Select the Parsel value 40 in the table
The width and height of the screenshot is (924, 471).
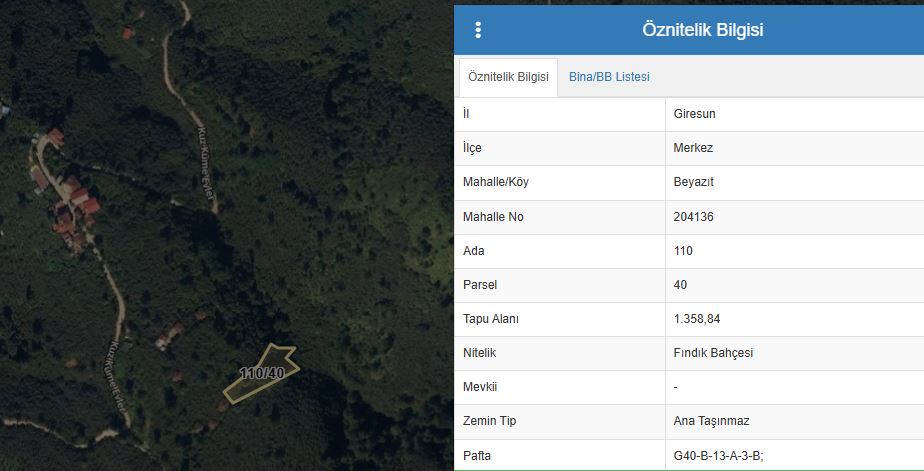681,285
